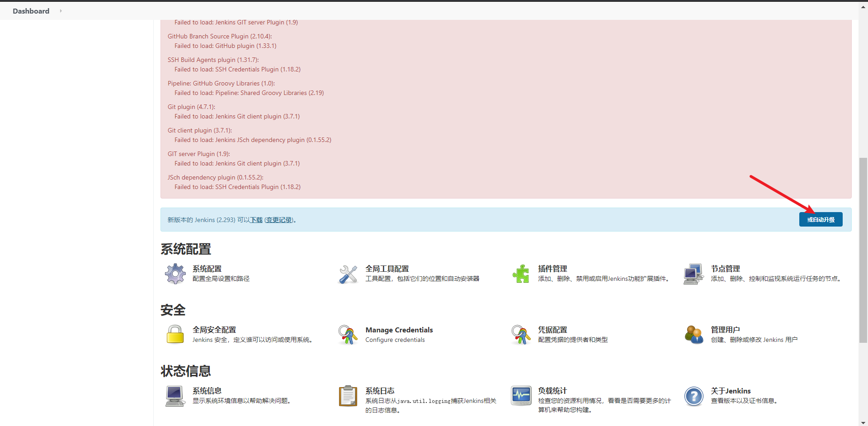The image size is (868, 426).
Task: Open the 节点管理 link
Action: (725, 269)
